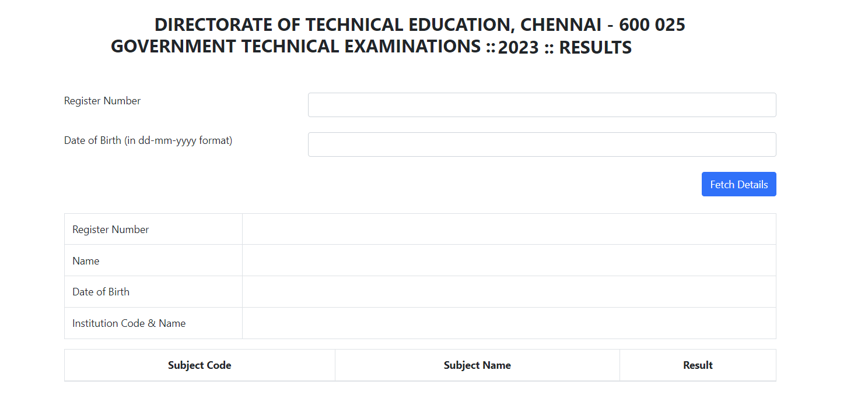Click the Result column header
The height and width of the screenshot is (416, 868).
coord(698,365)
